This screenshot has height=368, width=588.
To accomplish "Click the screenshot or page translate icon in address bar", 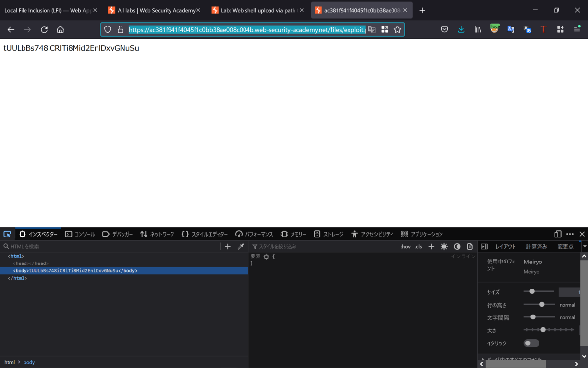I will click(371, 29).
